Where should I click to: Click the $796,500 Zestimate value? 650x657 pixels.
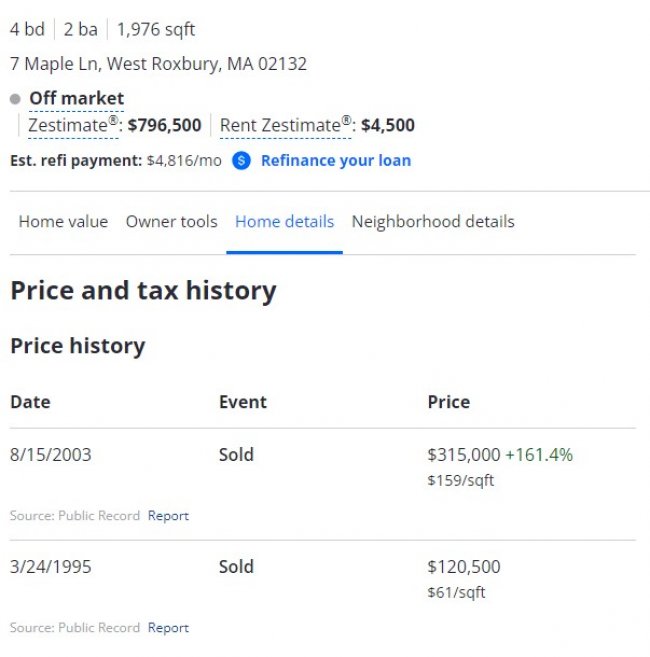pos(164,126)
